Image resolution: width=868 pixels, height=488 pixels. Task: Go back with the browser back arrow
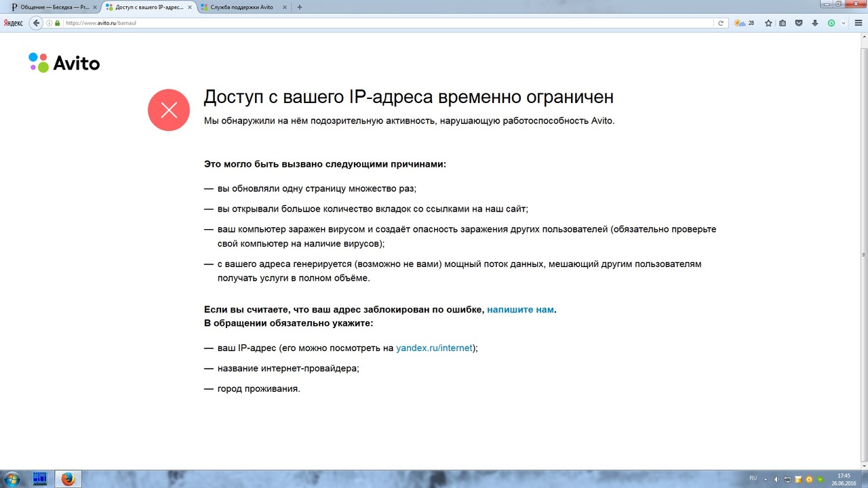[37, 23]
